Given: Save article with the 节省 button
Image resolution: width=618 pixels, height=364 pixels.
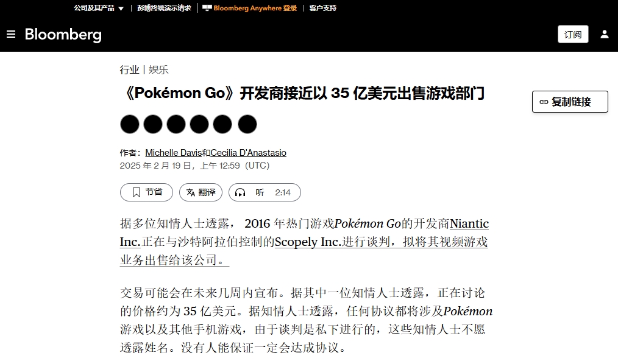Looking at the screenshot, I should [146, 192].
